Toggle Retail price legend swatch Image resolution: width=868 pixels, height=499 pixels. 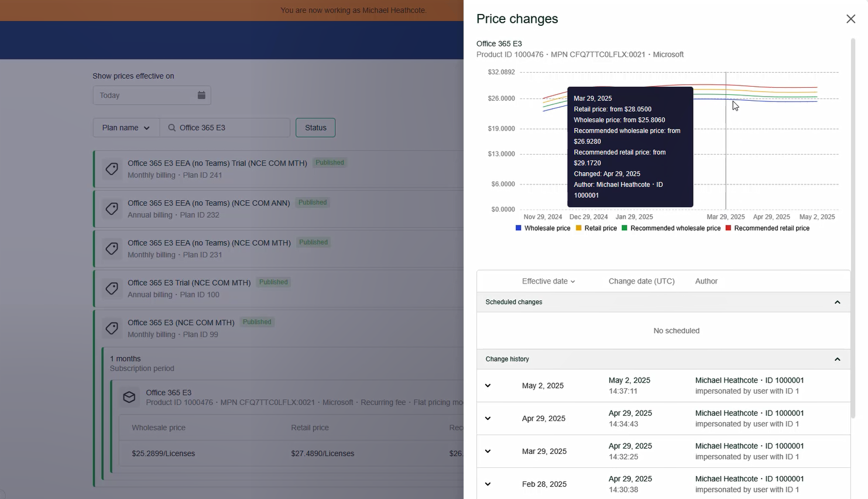pos(578,228)
